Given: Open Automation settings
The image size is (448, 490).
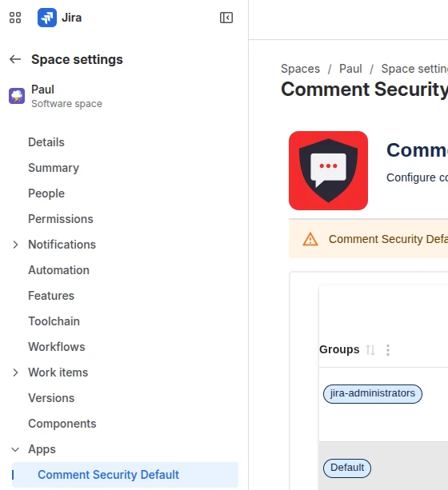Looking at the screenshot, I should tap(59, 270).
